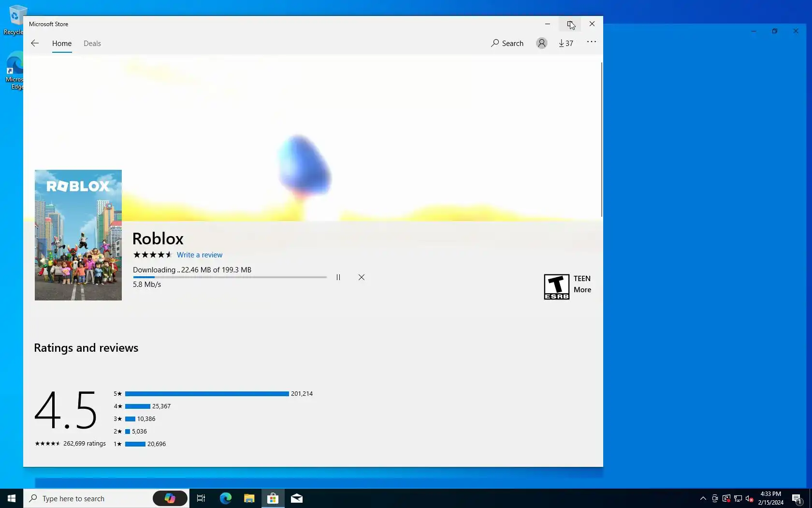The width and height of the screenshot is (812, 508).
Task: Open Recycle Bin desktop icon
Action: [14, 20]
